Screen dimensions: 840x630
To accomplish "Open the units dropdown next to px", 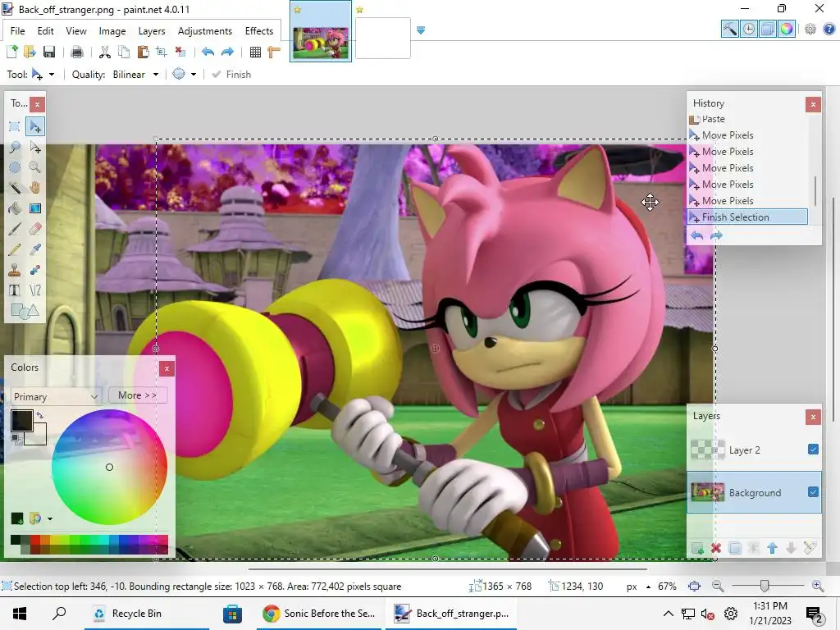I will (x=648, y=587).
